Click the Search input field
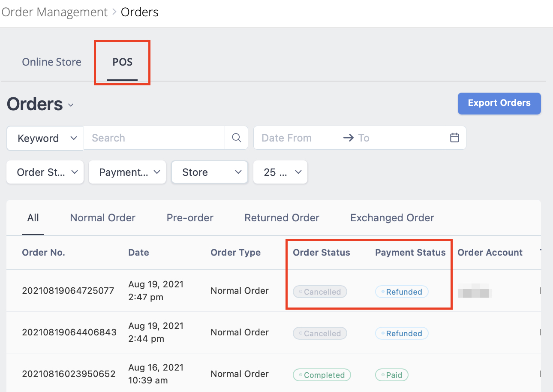This screenshot has height=392, width=553. pyautogui.click(x=154, y=138)
